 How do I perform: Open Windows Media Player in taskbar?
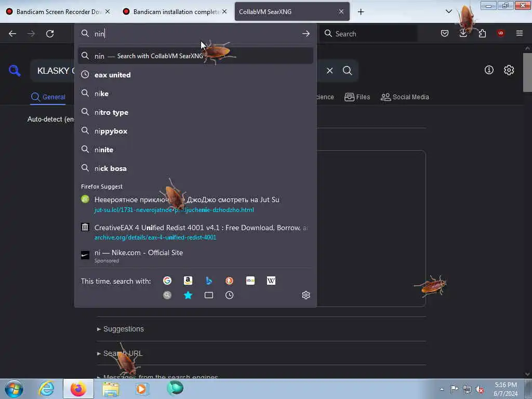point(142,389)
